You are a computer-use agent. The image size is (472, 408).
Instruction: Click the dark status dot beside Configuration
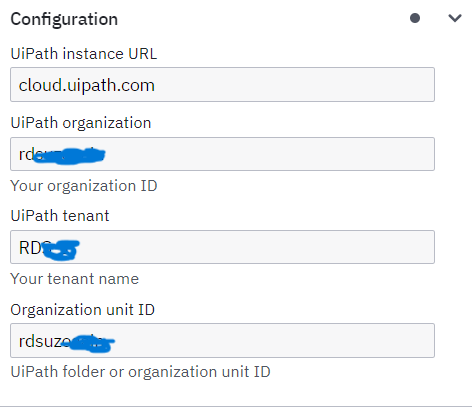tap(415, 18)
